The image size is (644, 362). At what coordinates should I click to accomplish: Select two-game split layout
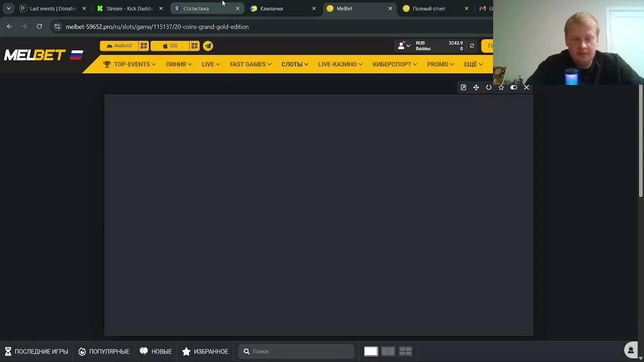click(x=388, y=351)
